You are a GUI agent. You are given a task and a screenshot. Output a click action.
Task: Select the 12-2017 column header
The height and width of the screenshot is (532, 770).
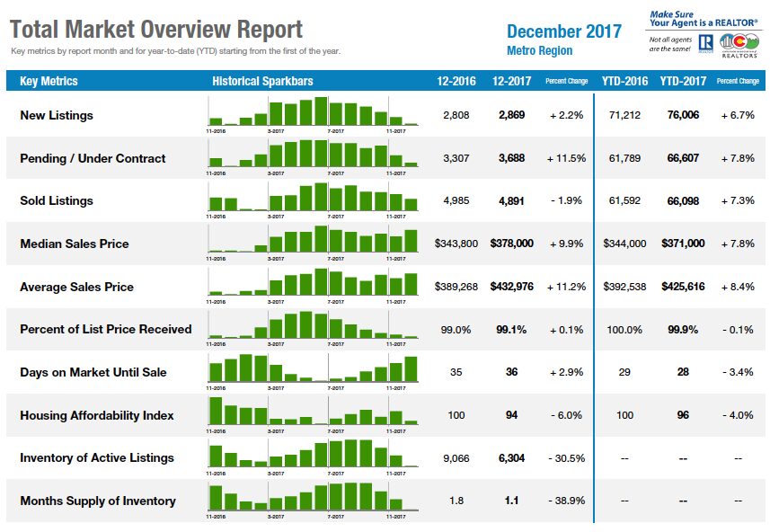512,81
